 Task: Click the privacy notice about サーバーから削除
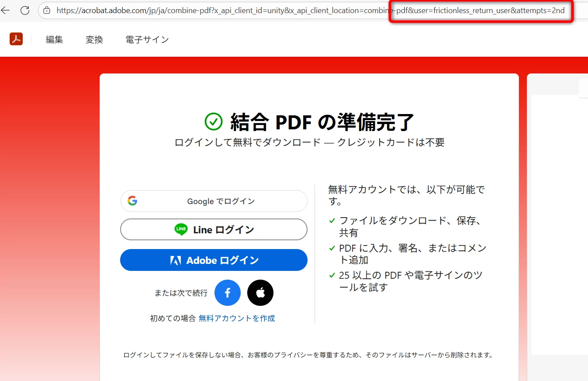click(x=308, y=355)
